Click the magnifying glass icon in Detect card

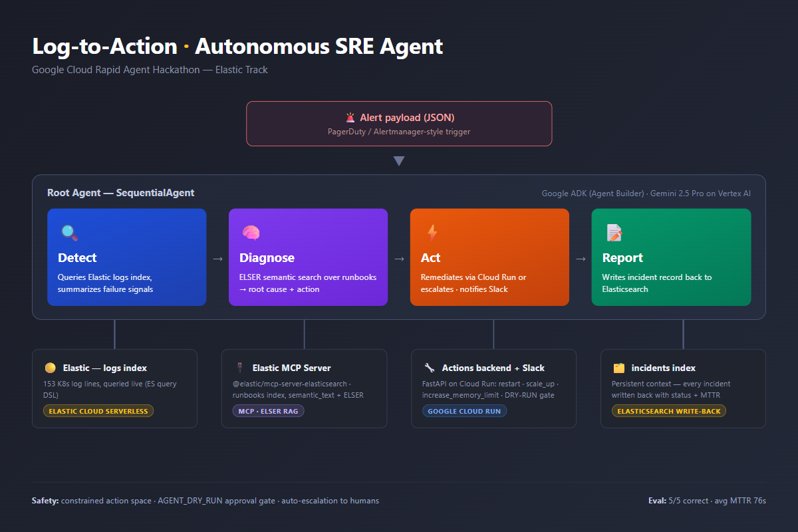click(69, 233)
